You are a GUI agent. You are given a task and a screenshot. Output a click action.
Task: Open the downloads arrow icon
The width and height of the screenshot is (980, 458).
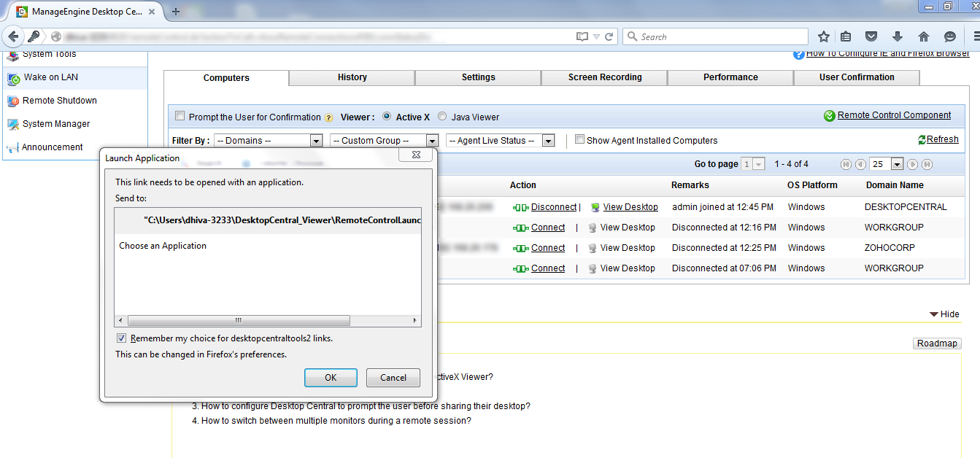pyautogui.click(x=898, y=36)
